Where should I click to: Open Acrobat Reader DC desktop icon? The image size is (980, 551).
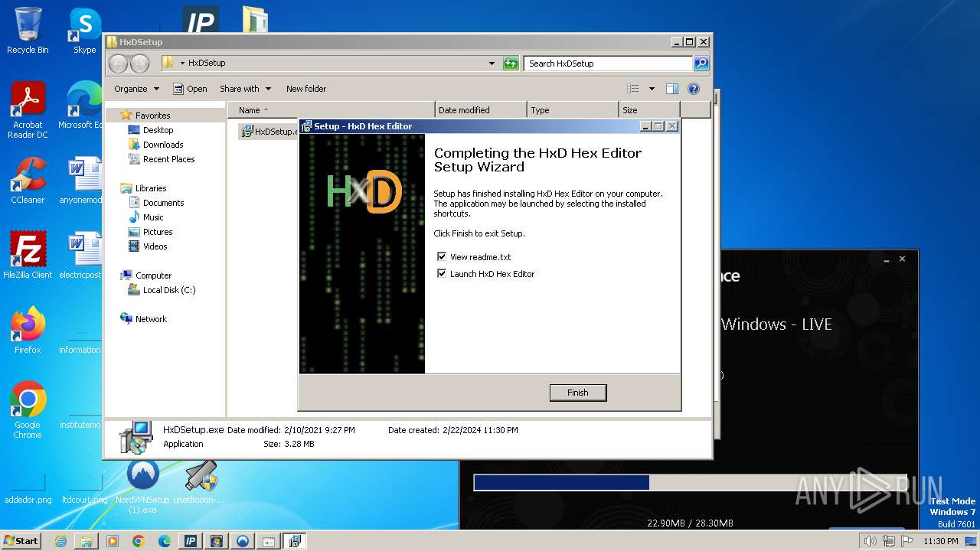28,110
